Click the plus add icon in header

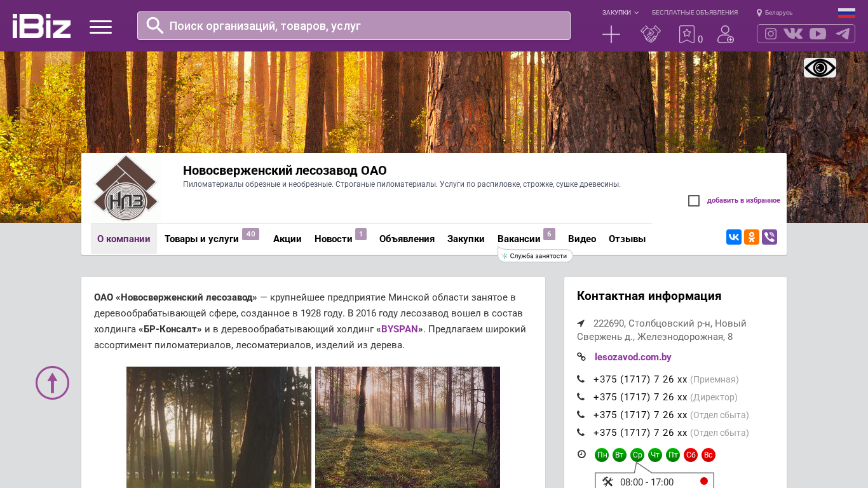pos(611,34)
